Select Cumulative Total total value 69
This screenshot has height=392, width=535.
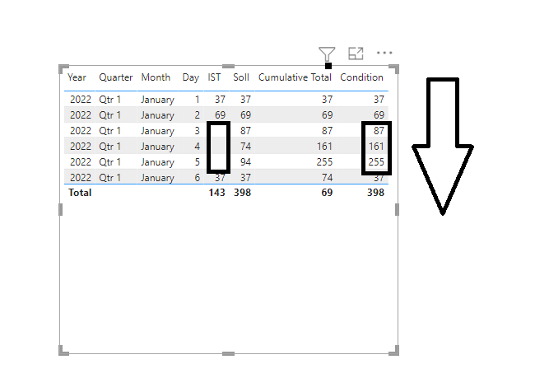point(327,193)
